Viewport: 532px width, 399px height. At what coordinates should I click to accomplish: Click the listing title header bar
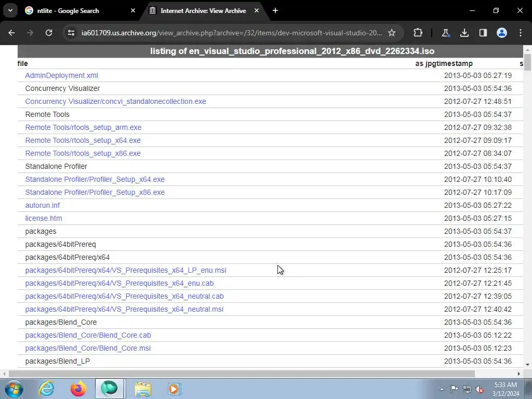pos(270,51)
